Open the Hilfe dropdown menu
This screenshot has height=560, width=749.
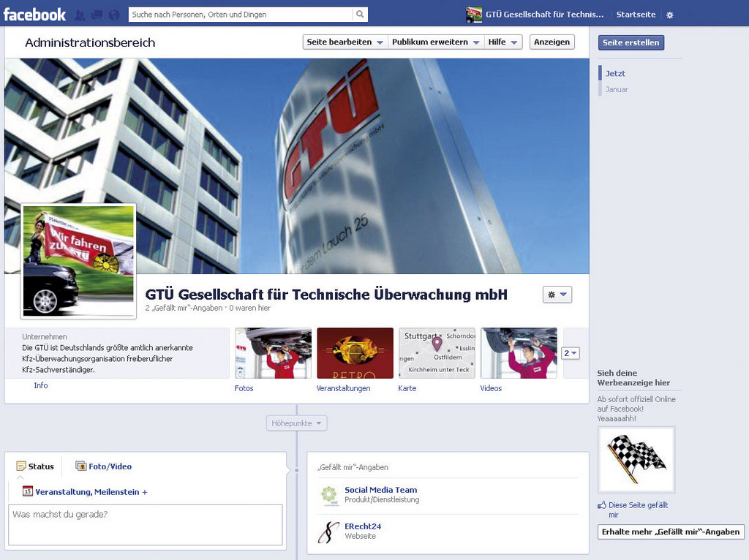pos(503,42)
